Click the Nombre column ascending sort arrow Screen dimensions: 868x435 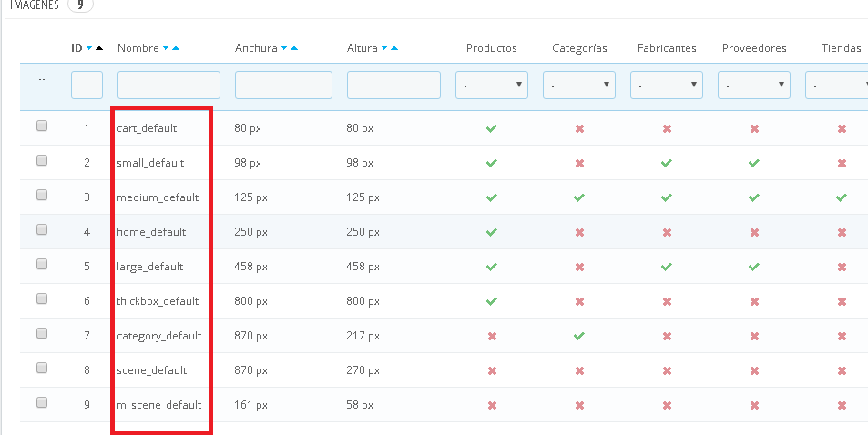click(176, 48)
